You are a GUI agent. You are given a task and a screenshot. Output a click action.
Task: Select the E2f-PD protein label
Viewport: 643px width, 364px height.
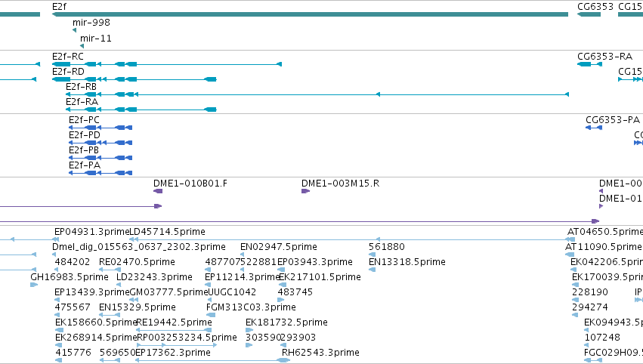click(x=85, y=135)
